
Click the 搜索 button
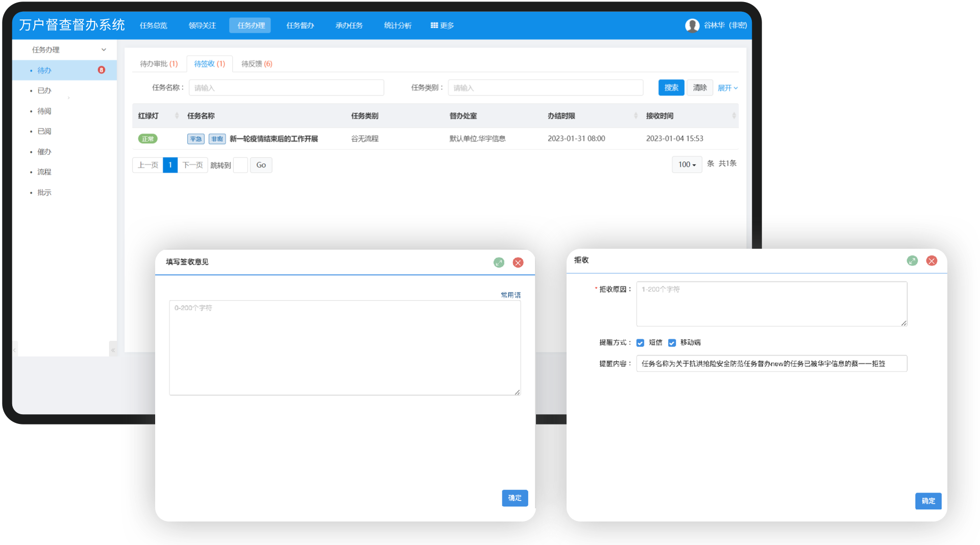671,87
